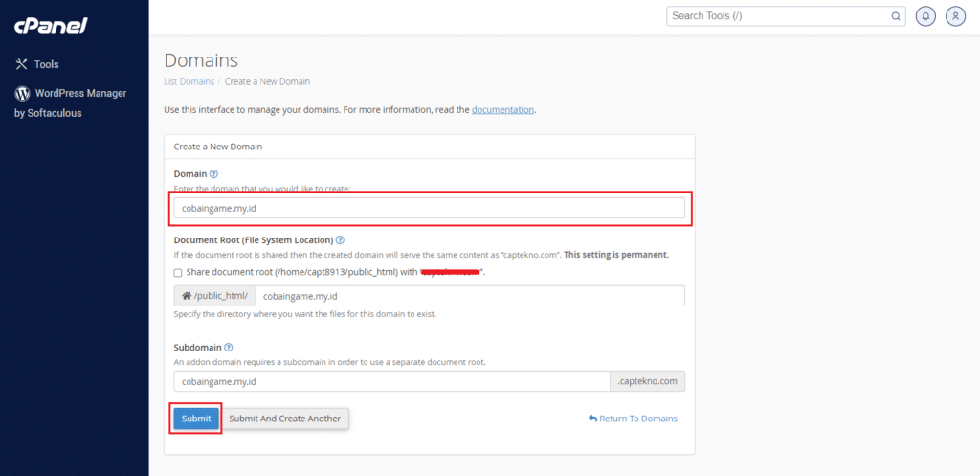Open Tools from the sidebar

click(37, 64)
